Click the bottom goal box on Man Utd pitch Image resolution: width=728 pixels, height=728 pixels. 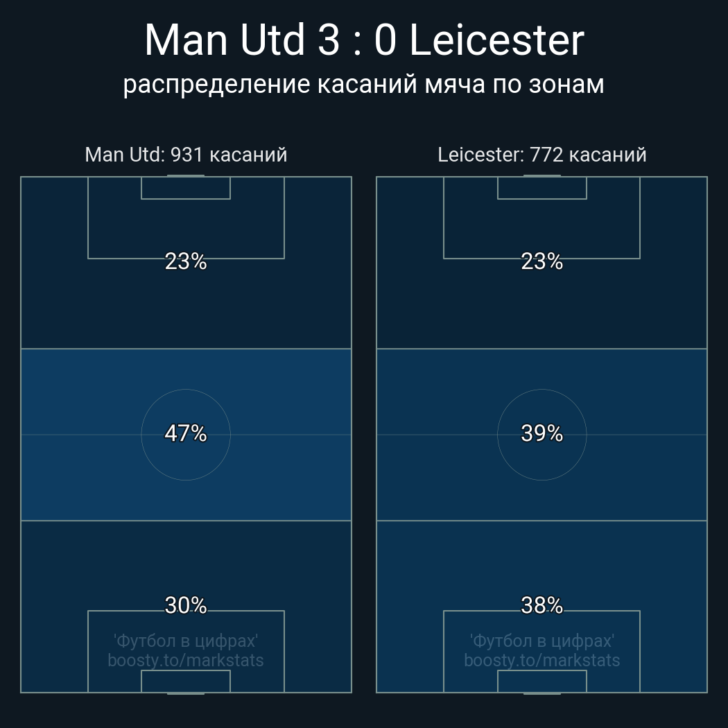tap(186, 681)
